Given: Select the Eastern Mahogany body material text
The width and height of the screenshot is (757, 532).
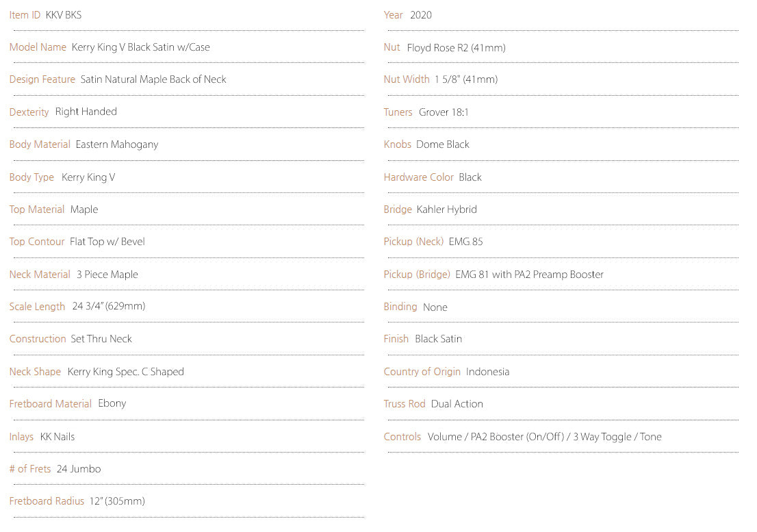Looking at the screenshot, I should click(x=117, y=144).
